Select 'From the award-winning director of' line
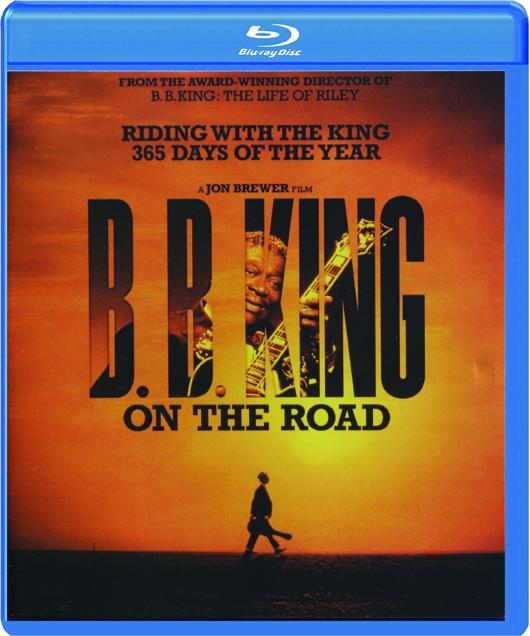530x636 pixels. click(255, 82)
